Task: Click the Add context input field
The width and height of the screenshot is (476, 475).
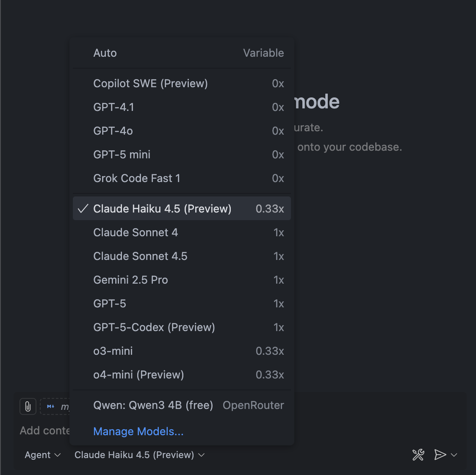Action: pyautogui.click(x=44, y=431)
